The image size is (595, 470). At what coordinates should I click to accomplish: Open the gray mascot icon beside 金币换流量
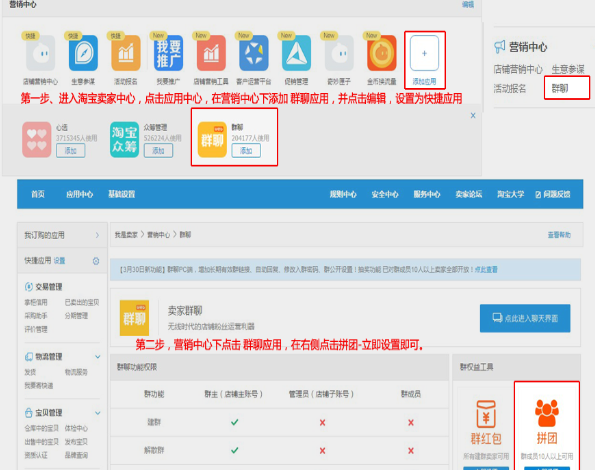pos(339,53)
